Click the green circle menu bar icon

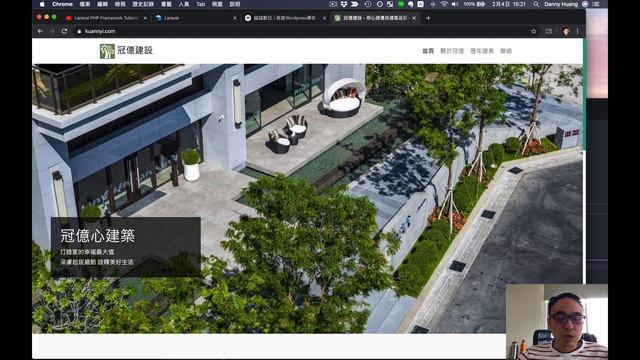(401, 4)
